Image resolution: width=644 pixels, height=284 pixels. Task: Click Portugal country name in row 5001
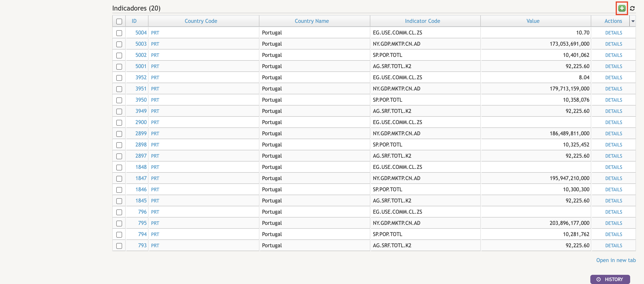click(272, 66)
